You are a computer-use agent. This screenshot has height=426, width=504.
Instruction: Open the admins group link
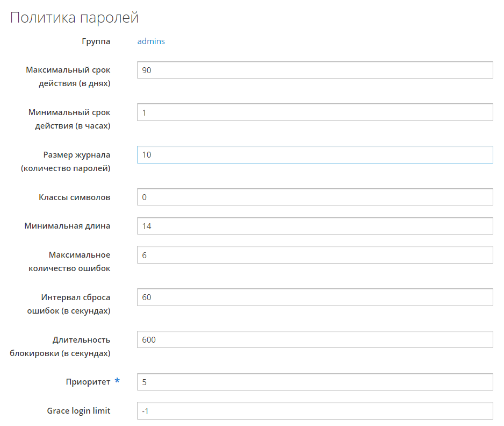click(x=151, y=41)
